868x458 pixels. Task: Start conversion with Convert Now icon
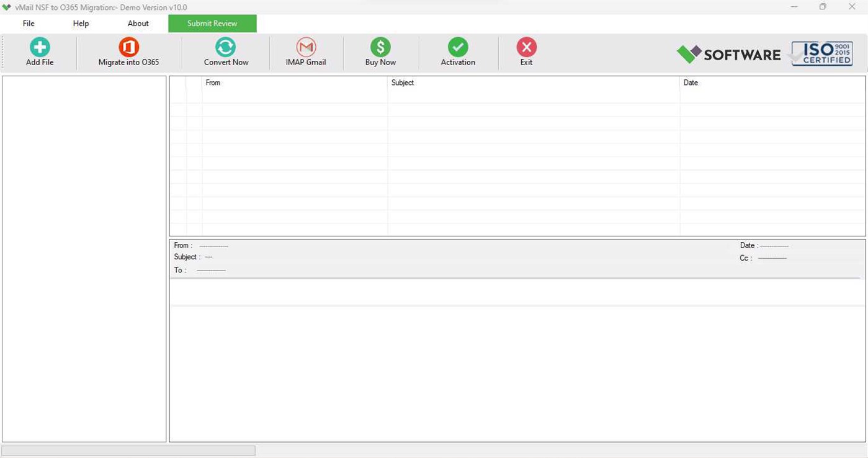(225, 51)
